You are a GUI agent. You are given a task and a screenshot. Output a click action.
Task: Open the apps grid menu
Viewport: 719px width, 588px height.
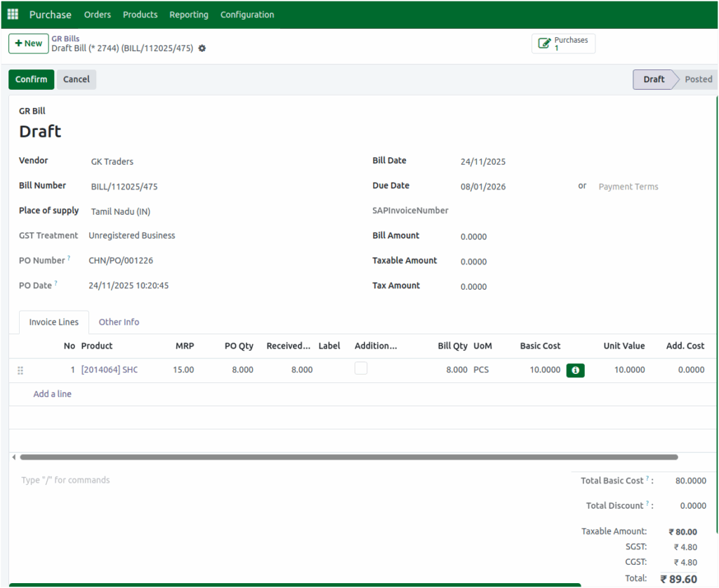click(x=12, y=14)
